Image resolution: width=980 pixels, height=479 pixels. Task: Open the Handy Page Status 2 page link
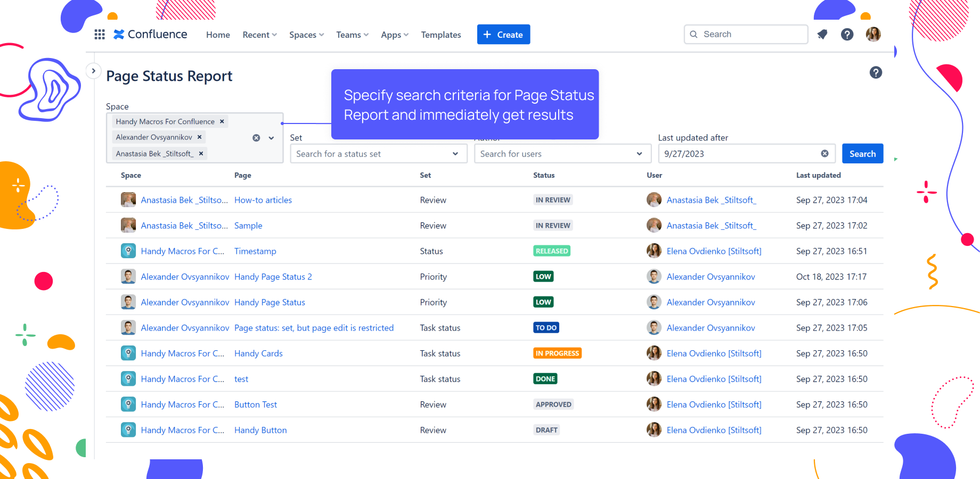[273, 276]
